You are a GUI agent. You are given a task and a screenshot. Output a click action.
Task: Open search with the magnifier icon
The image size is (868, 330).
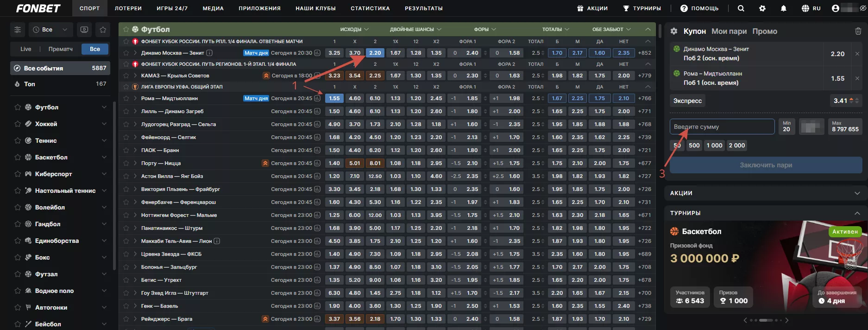[x=741, y=8]
